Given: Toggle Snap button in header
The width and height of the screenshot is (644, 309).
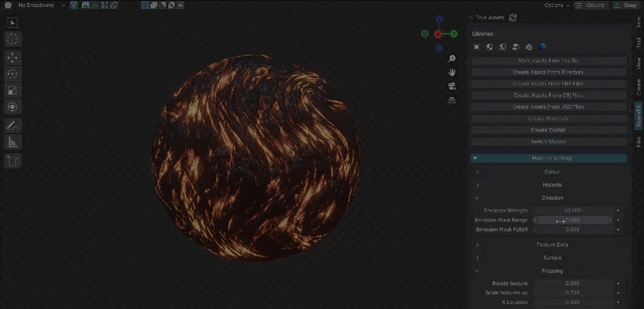Looking at the screenshot, I should tap(625, 6).
